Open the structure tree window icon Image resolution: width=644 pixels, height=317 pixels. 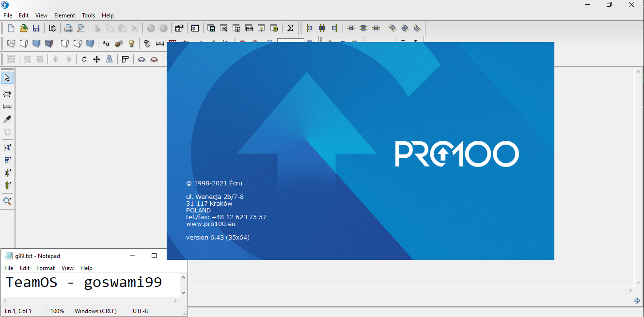point(236,28)
